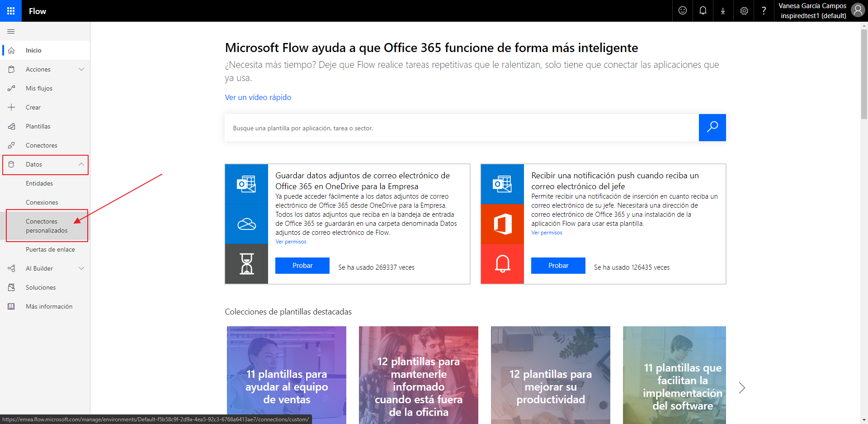This screenshot has height=424, width=868.
Task: Collapse the left navigation hamburger menu
Action: 11,32
